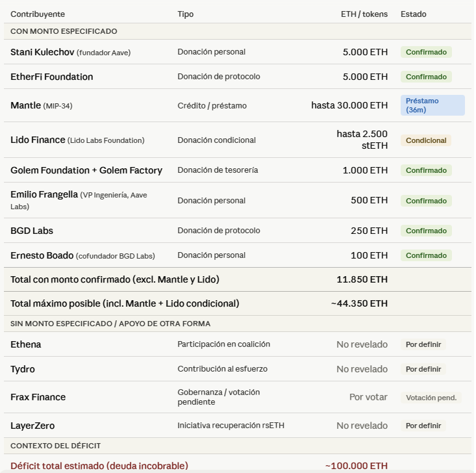Viewport: 476px width, 473px height.
Task: Click the Por definir badge for Ethena
Action: [423, 344]
